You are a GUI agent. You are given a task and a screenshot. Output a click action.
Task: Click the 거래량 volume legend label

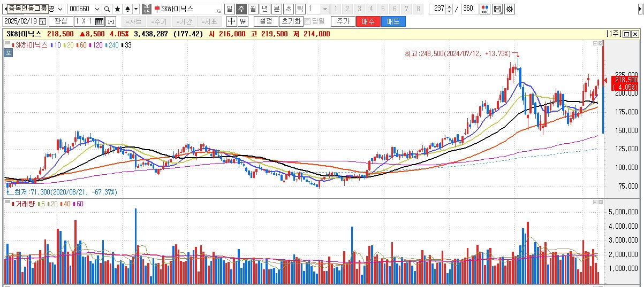pyautogui.click(x=23, y=204)
